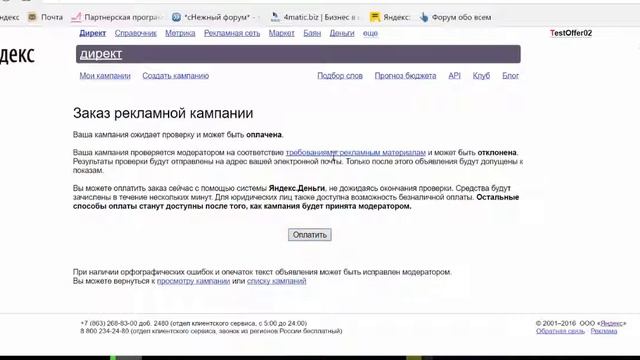Viewport: 640px width, 360px height.
Task: Open the TestOffer02 account name
Action: [x=571, y=33]
